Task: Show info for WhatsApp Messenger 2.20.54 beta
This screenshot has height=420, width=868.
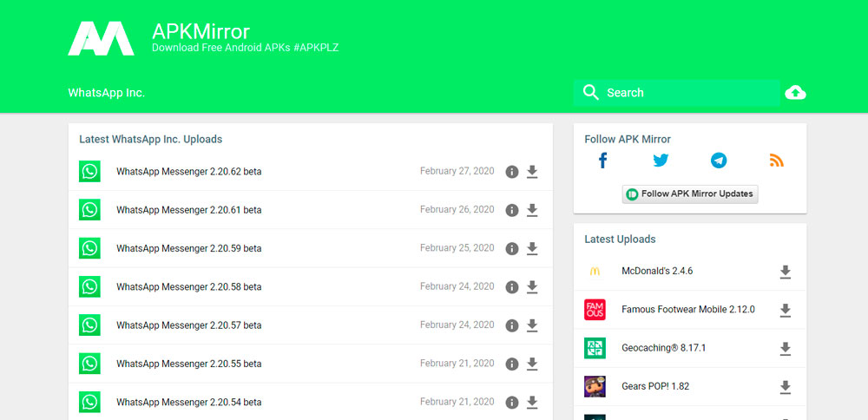Action: pos(512,402)
